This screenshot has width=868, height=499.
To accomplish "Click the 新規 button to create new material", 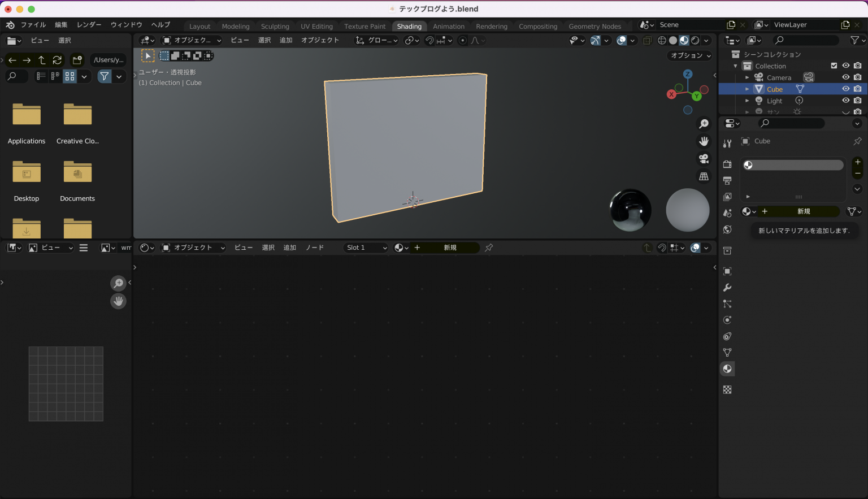I will 803,211.
